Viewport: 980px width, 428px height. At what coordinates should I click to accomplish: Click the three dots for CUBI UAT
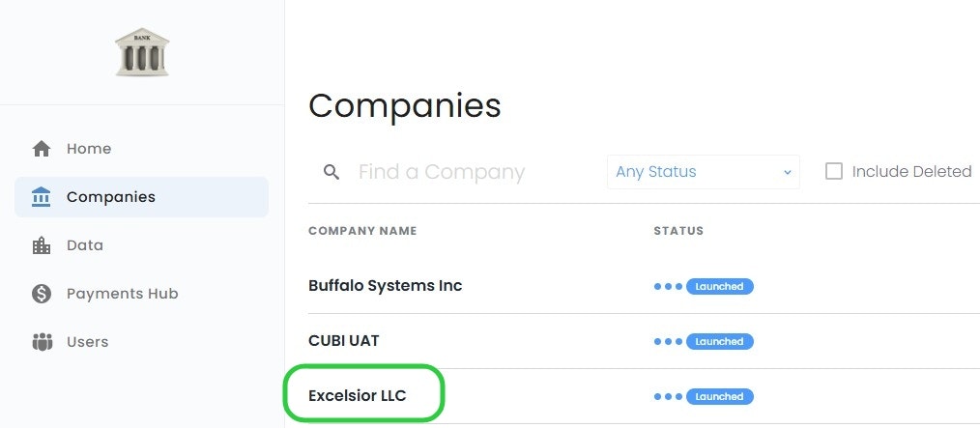(668, 341)
